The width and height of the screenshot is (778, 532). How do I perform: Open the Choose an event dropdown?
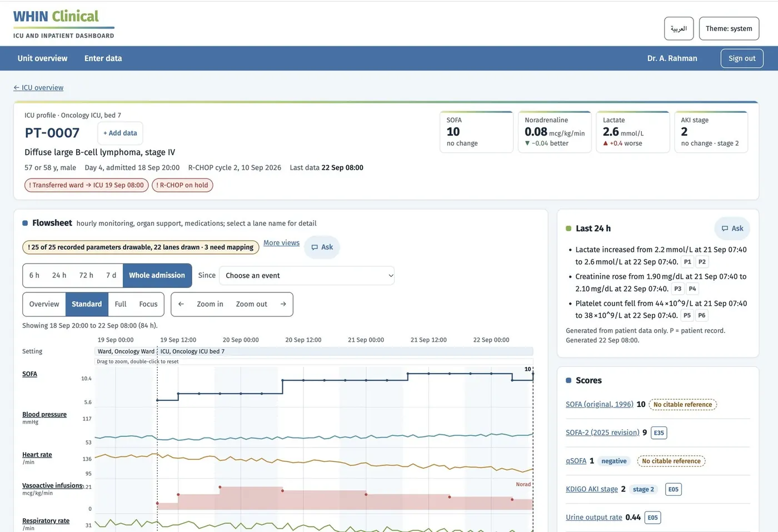coord(307,275)
